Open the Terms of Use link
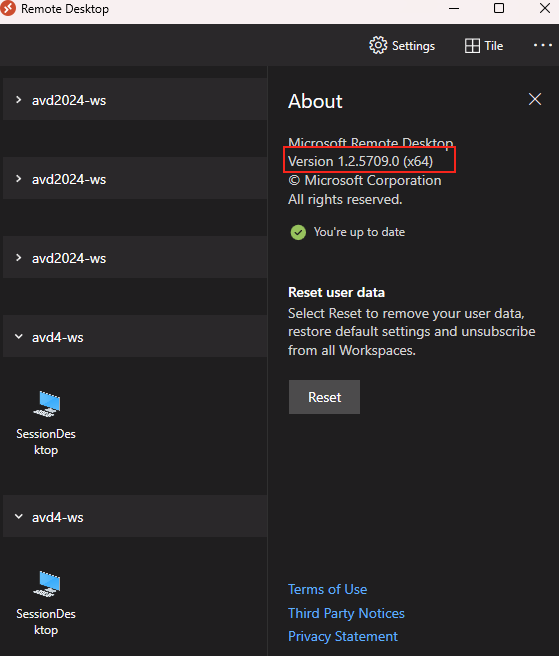 pyautogui.click(x=328, y=589)
